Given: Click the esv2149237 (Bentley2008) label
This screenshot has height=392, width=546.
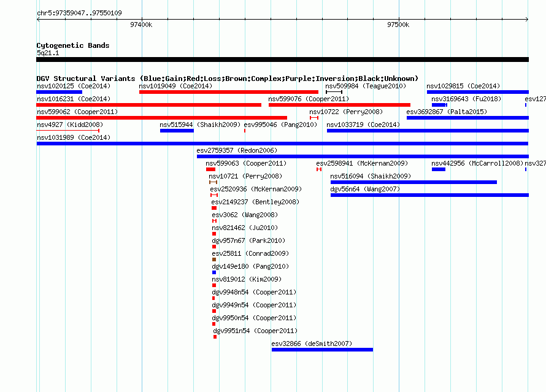Looking at the screenshot, I should pyautogui.click(x=255, y=202).
